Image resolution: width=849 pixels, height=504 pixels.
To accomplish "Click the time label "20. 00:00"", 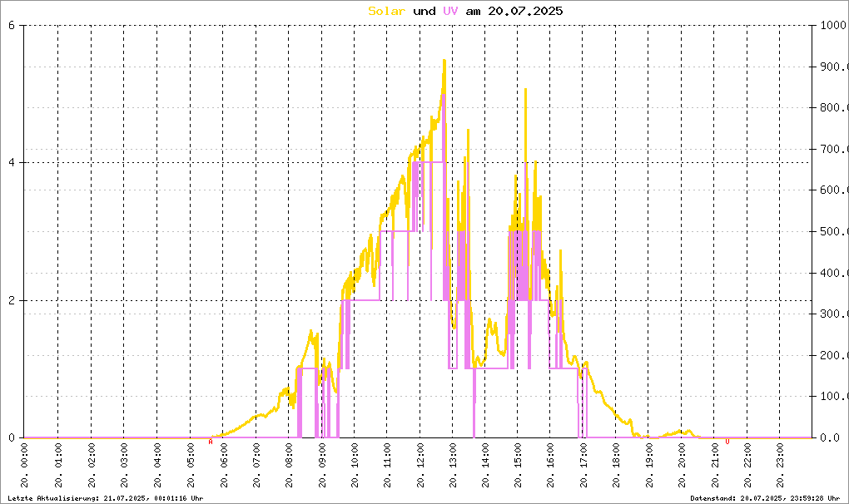I will pyautogui.click(x=25, y=465).
